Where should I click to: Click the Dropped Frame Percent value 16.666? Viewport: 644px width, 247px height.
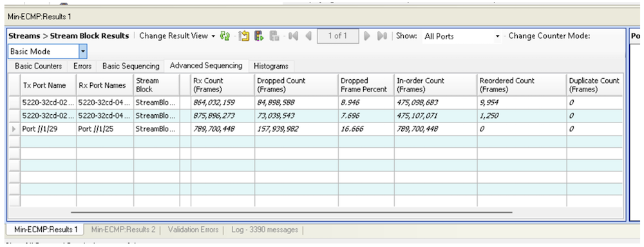pyautogui.click(x=366, y=129)
